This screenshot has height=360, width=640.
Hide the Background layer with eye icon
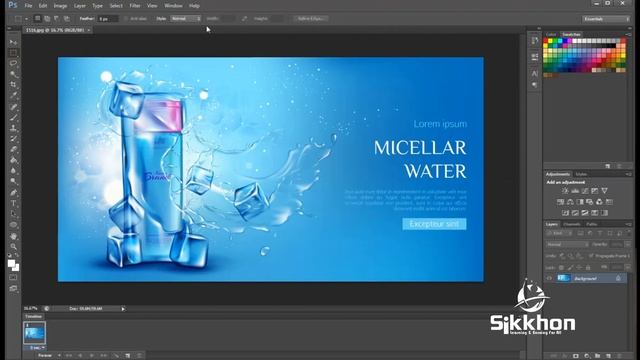pos(549,278)
